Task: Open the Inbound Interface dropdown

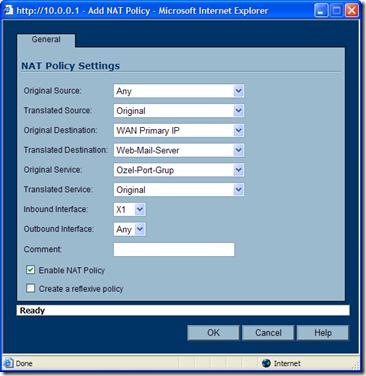Action: (129, 209)
